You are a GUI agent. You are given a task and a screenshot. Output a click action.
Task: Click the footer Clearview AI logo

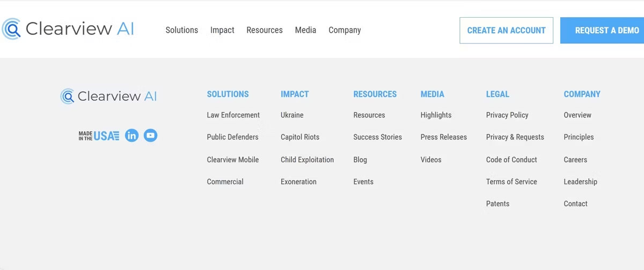click(x=109, y=96)
